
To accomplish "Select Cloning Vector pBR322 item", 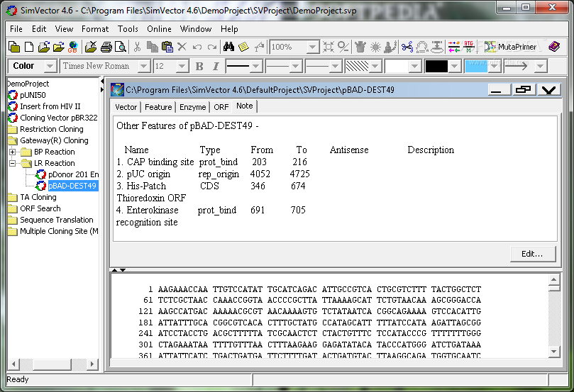I will point(59,118).
